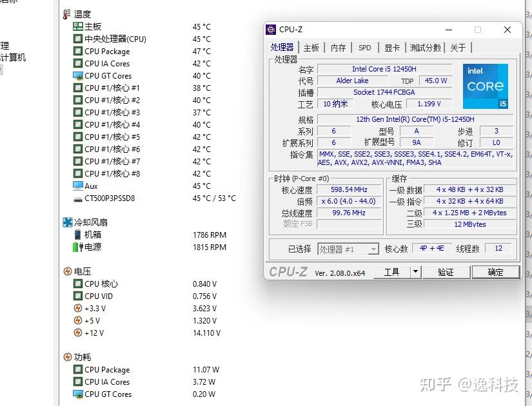Click the +5 V voltage row label
Image resolution: width=532 pixels, height=406 pixels.
coord(92,320)
